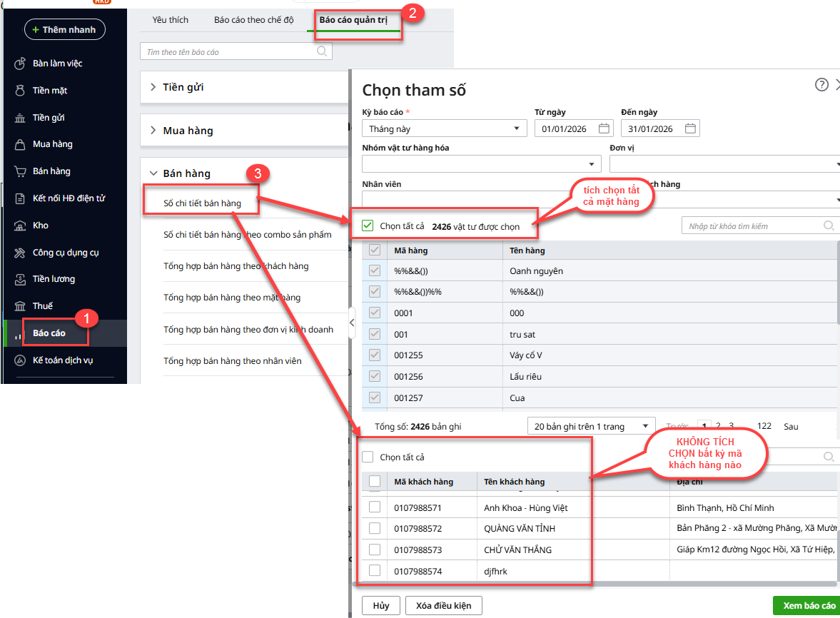The image size is (840, 618).
Task: Click the help question mark icon
Action: pyautogui.click(x=821, y=85)
